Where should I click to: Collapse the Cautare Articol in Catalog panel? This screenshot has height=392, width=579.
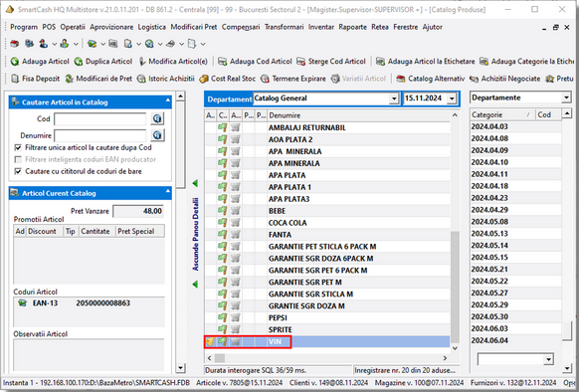click(x=168, y=100)
